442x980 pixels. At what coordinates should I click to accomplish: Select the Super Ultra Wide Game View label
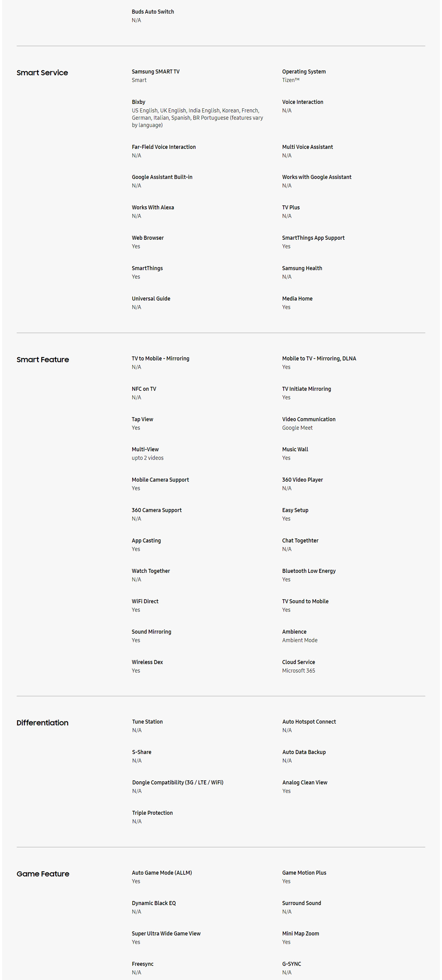pyautogui.click(x=166, y=933)
